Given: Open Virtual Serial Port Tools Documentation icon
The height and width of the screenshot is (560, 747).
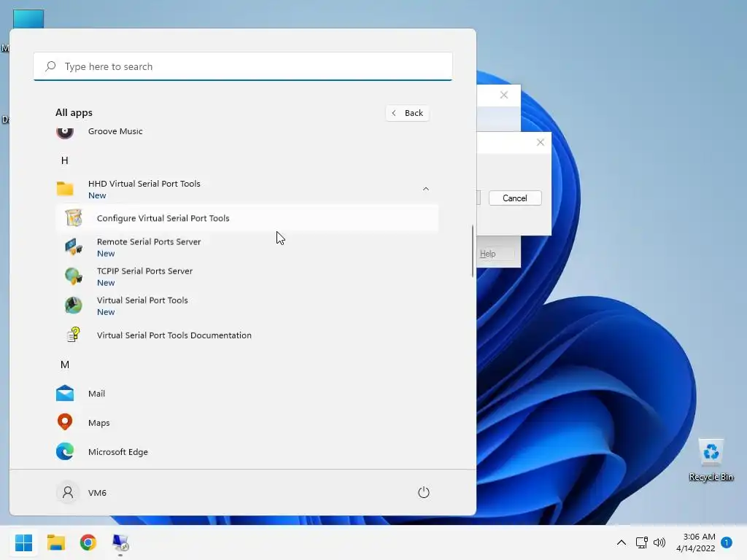Looking at the screenshot, I should (74, 335).
